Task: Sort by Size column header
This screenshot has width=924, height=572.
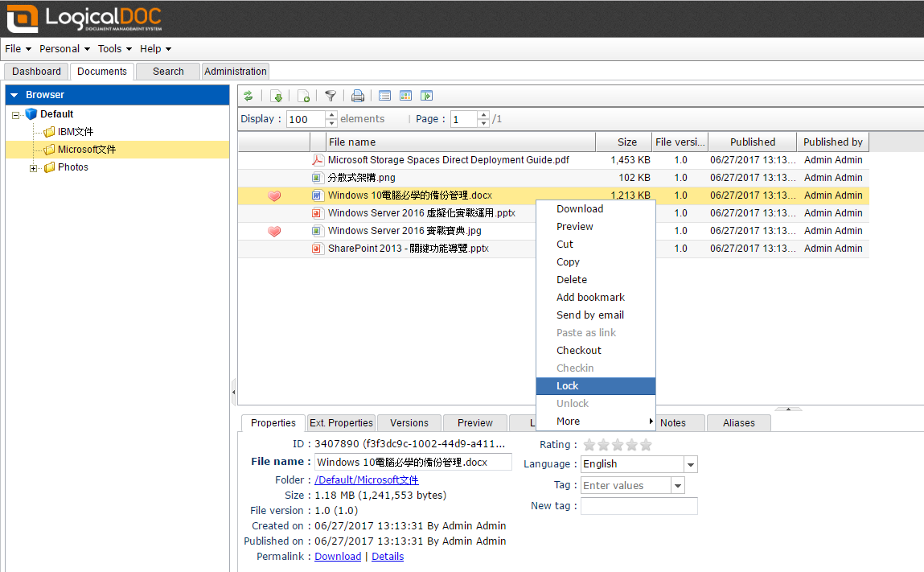Action: [x=623, y=142]
